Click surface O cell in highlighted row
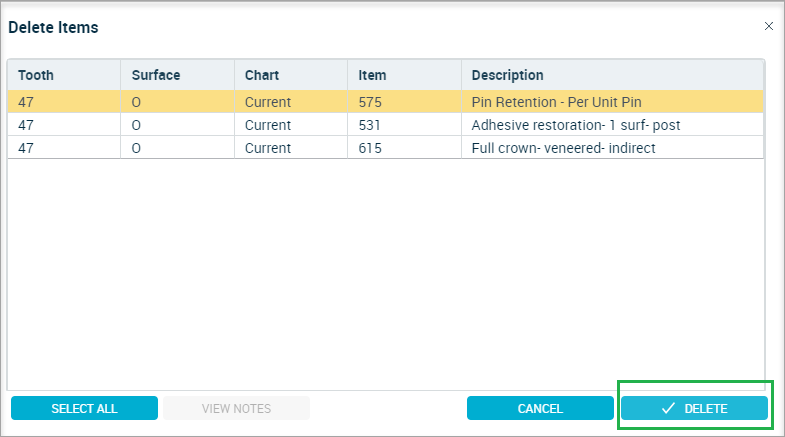 (177, 102)
